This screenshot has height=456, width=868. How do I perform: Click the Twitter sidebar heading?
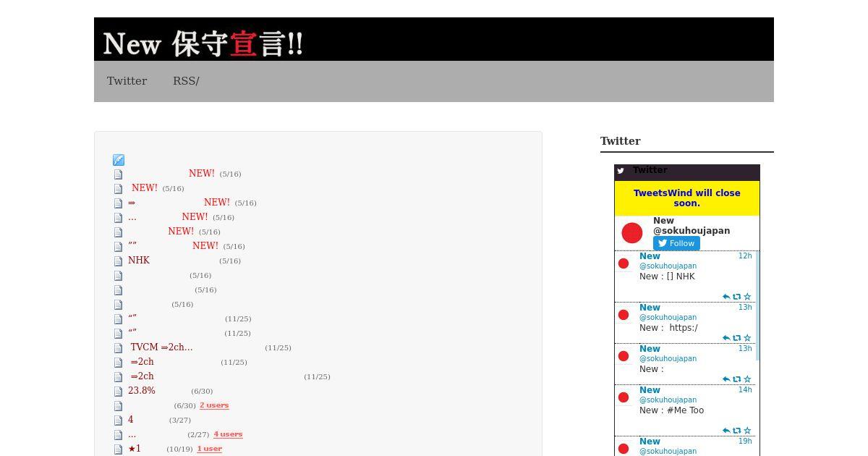(621, 141)
